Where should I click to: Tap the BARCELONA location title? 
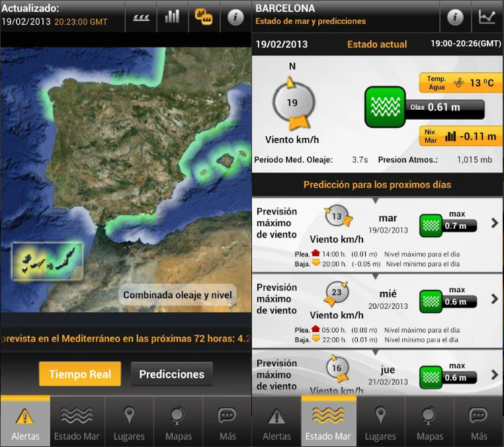(285, 8)
